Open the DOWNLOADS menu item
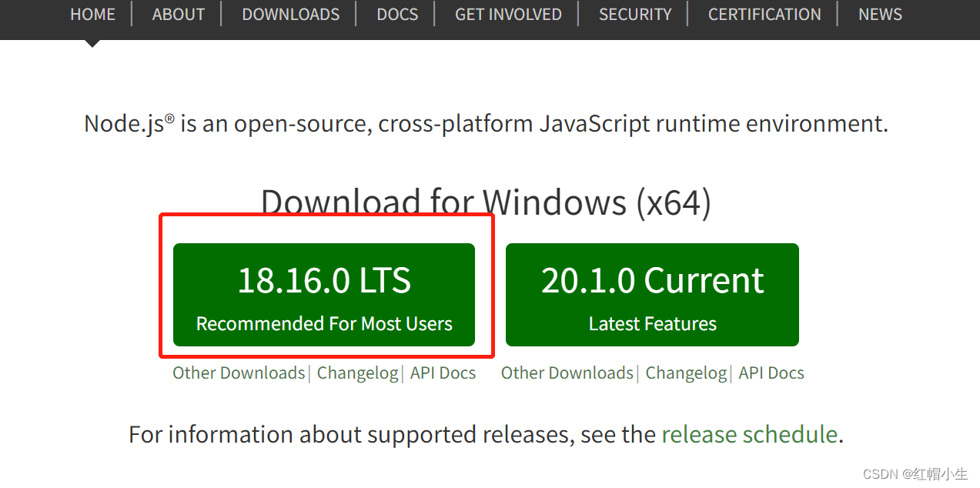The height and width of the screenshot is (488, 980). pos(291,15)
